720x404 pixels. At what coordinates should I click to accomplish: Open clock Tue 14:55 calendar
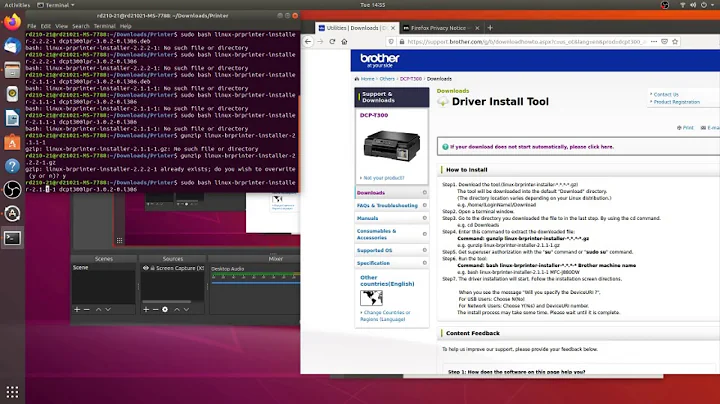click(x=373, y=5)
